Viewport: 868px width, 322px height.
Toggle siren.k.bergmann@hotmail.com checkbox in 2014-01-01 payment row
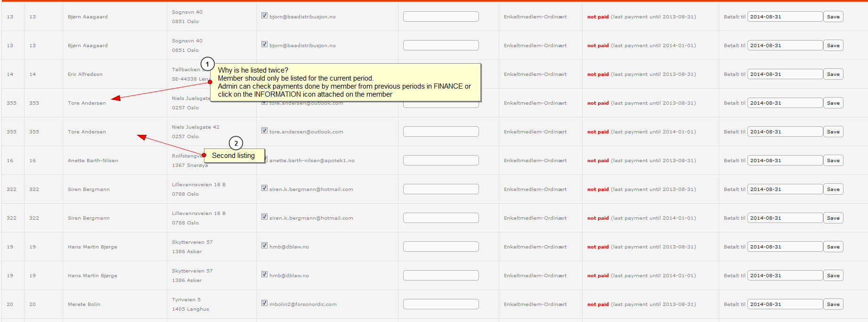[264, 217]
